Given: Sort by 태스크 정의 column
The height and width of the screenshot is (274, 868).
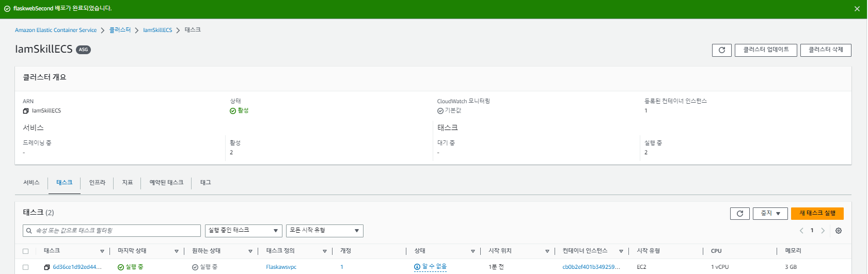Looking at the screenshot, I should [x=325, y=251].
